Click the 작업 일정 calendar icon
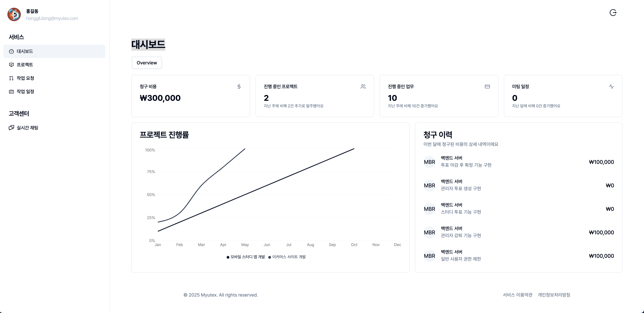 (x=11, y=92)
